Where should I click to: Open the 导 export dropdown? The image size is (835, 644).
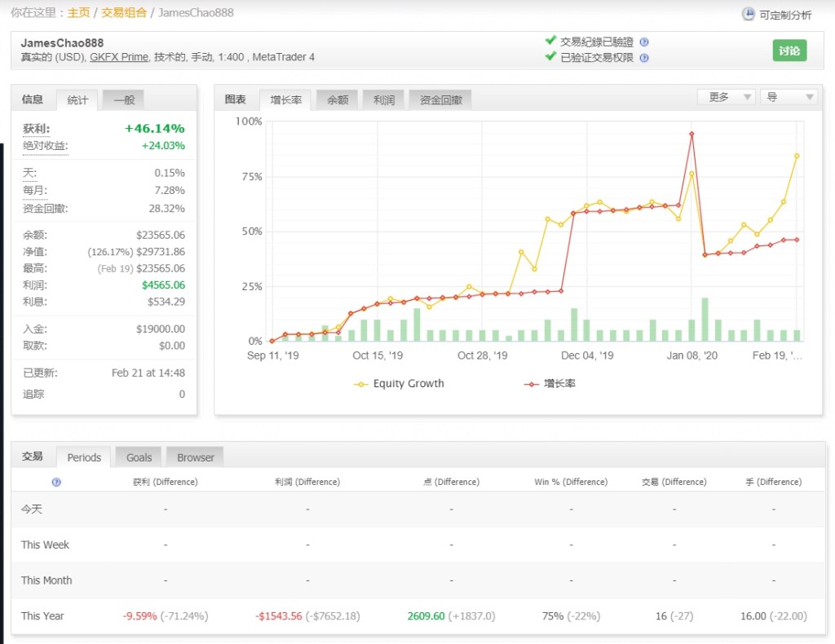coord(788,97)
